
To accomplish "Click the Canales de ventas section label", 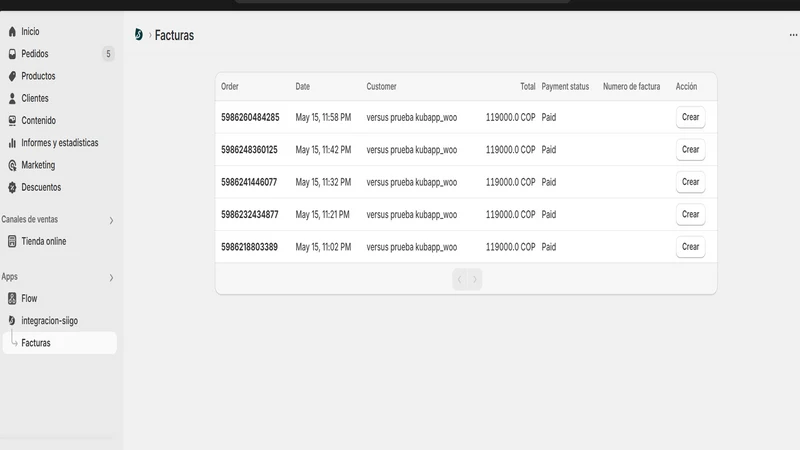I will pos(30,219).
